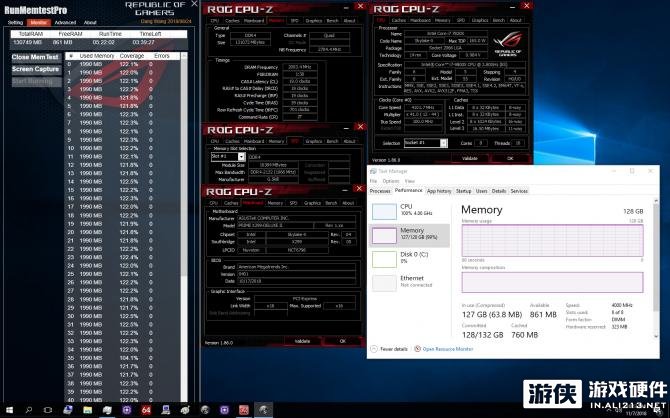Viewport: 670px width, 418px height.
Task: Select memtest row 35 with 104.1% coverage
Action: [123, 358]
